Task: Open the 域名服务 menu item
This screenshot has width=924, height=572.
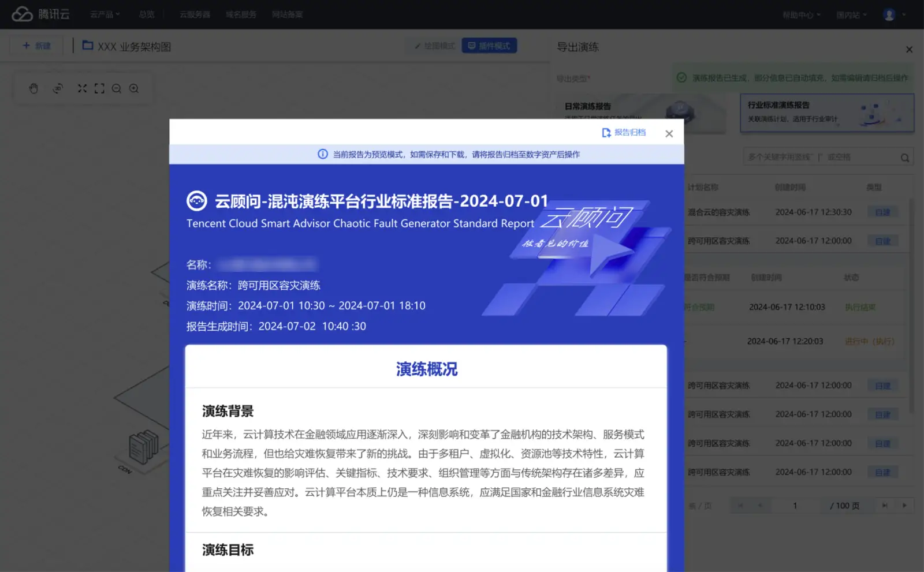Action: coord(241,14)
